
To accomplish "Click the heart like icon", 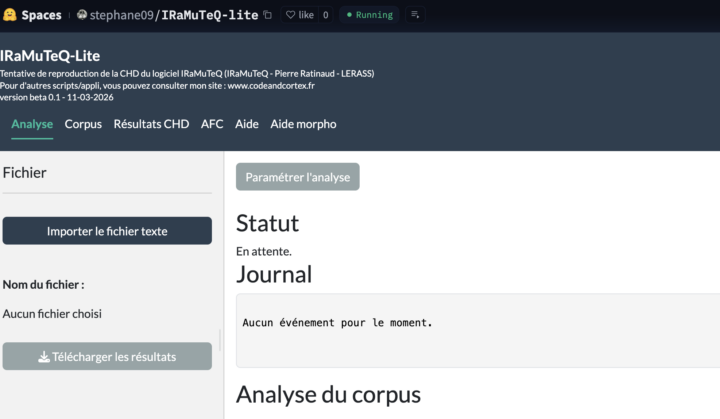I will point(291,15).
